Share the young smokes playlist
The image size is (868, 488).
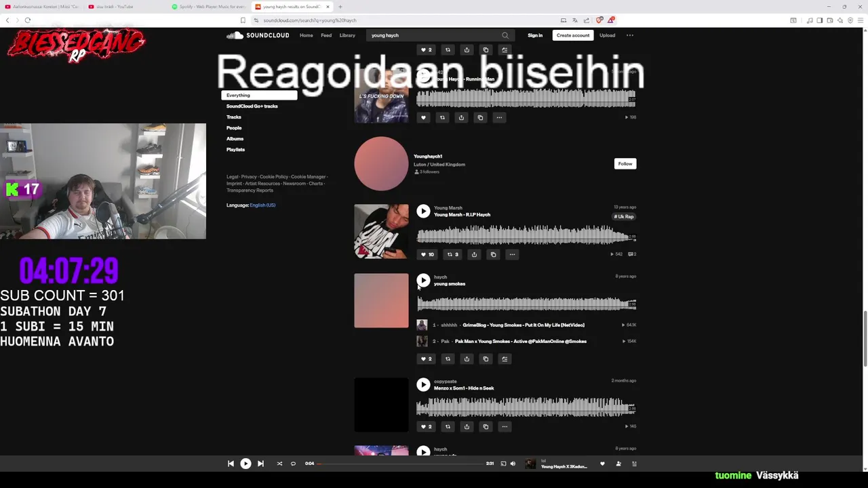[x=467, y=359]
